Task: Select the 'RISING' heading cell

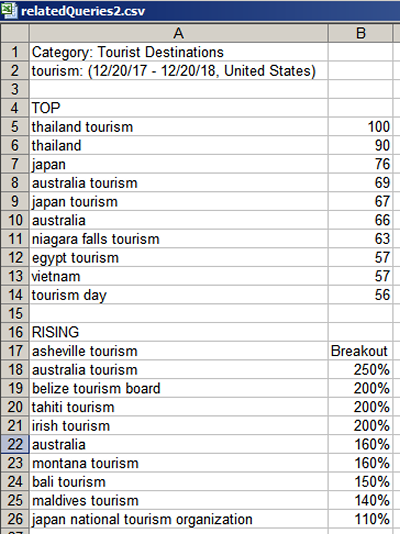Action: point(178,332)
